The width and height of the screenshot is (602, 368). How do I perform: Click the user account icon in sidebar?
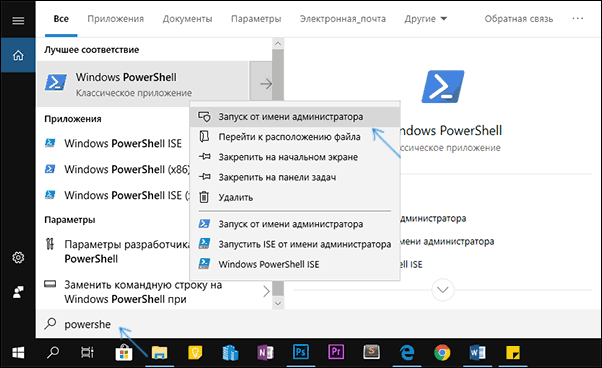18,292
